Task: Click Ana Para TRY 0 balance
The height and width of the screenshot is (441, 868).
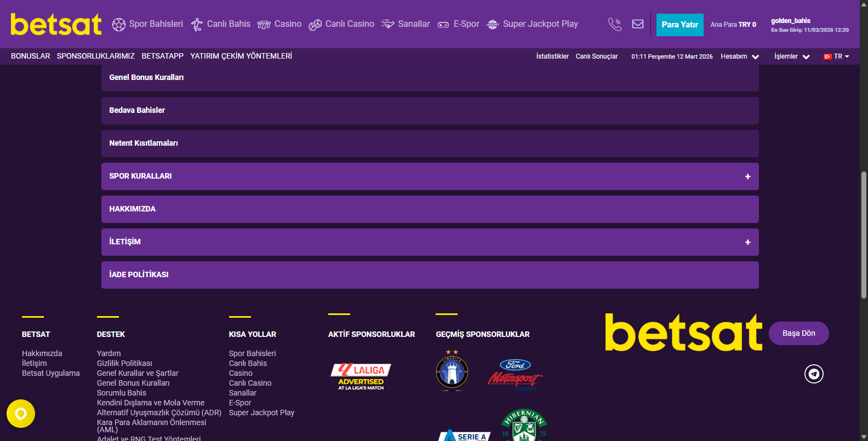Action: [733, 25]
